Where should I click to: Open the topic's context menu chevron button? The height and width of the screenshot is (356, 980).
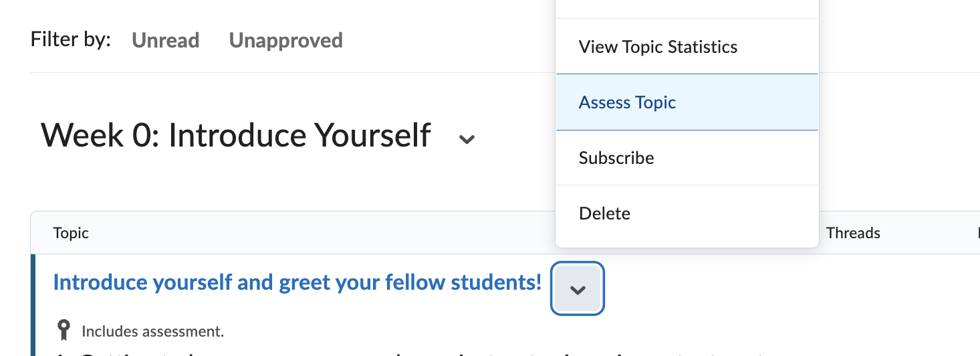(x=578, y=289)
